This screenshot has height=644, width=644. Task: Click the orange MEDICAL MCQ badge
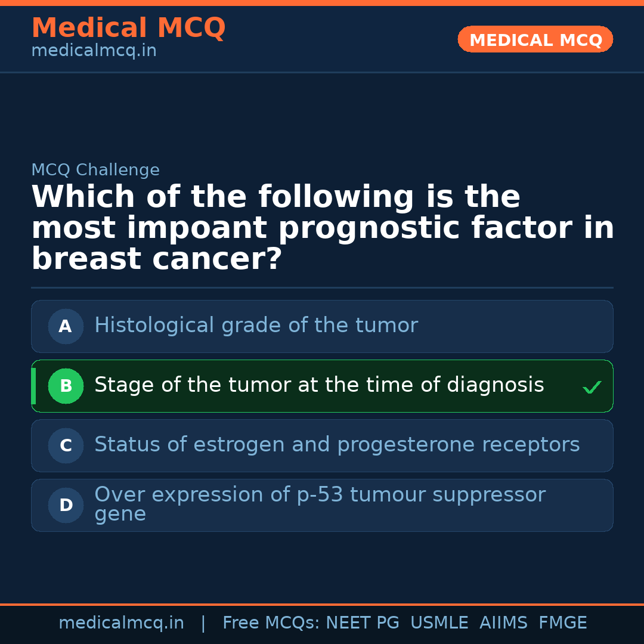(x=535, y=40)
